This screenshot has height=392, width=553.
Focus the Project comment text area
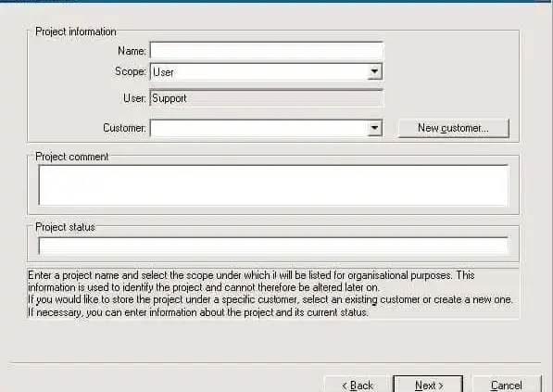click(273, 185)
